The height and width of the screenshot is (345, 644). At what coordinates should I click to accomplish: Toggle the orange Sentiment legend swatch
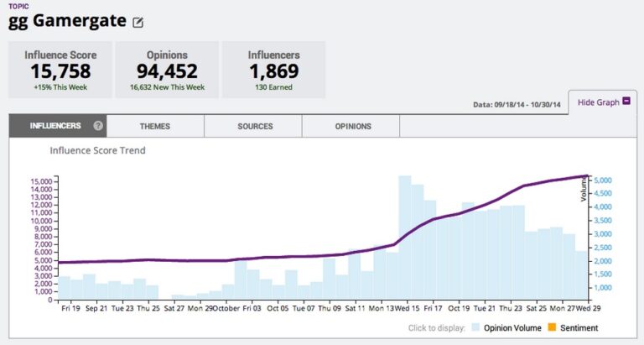(552, 327)
